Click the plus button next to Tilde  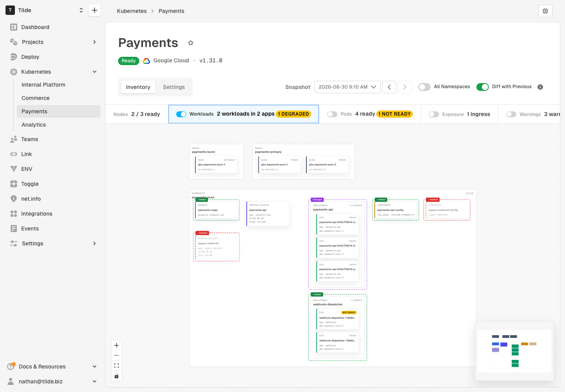(x=95, y=10)
